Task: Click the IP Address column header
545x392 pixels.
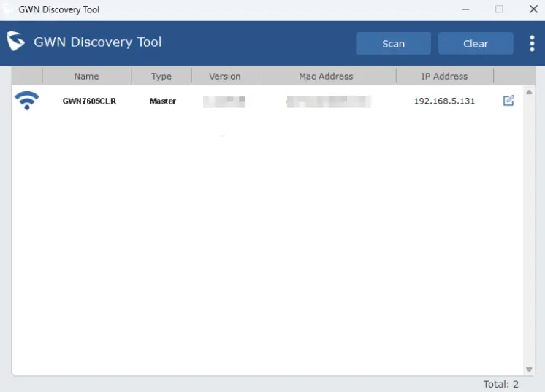Action: coord(445,77)
